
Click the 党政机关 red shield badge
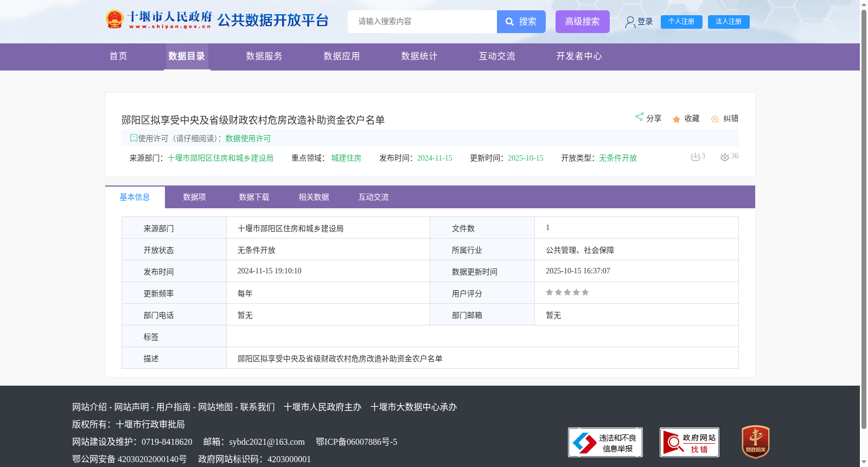point(756,442)
